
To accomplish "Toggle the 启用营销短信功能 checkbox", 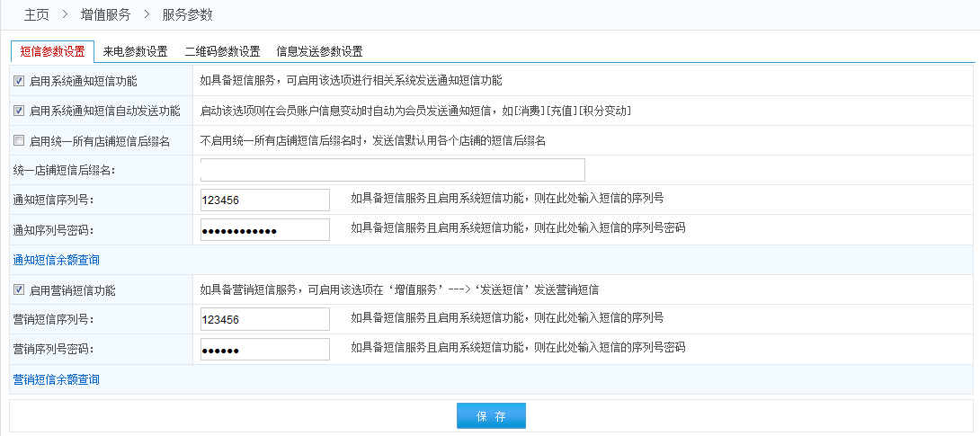I will tap(19, 290).
